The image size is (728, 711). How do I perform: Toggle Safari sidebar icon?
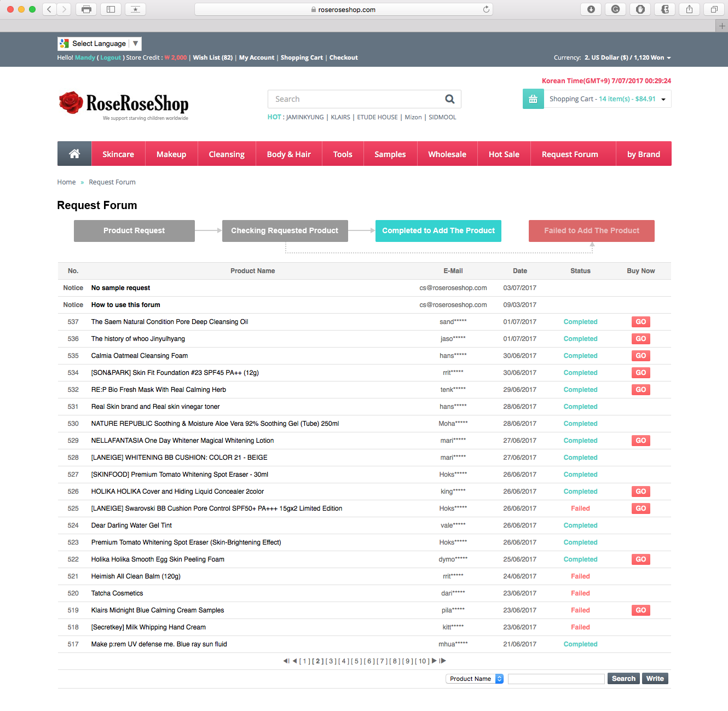click(111, 9)
